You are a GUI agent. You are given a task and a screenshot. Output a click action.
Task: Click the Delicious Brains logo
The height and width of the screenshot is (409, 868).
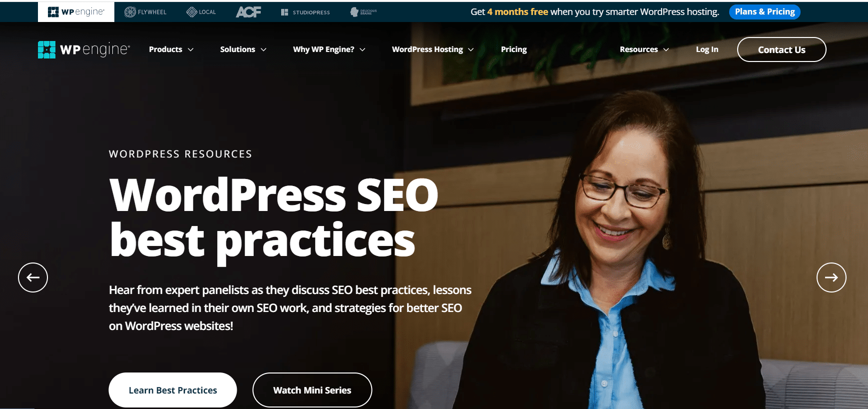coord(363,12)
